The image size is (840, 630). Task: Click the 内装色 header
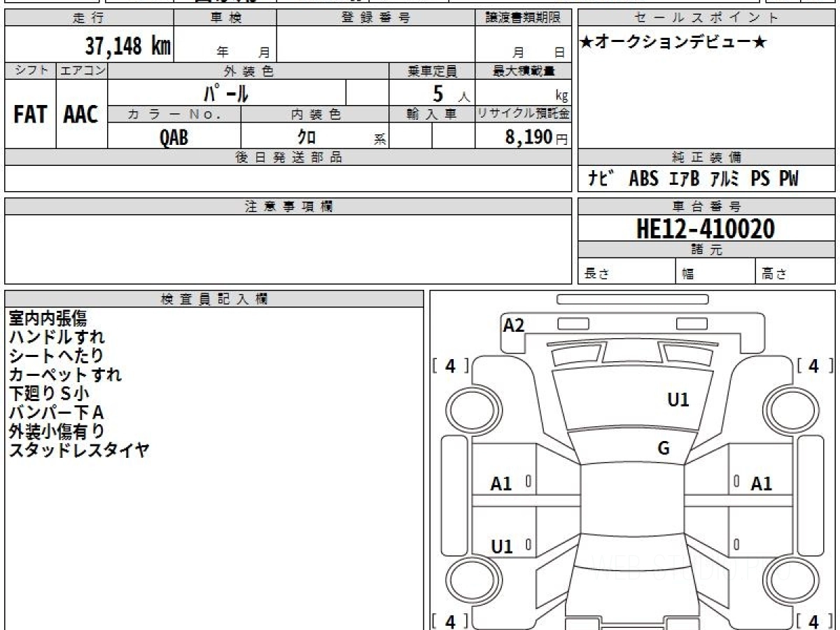[315, 114]
